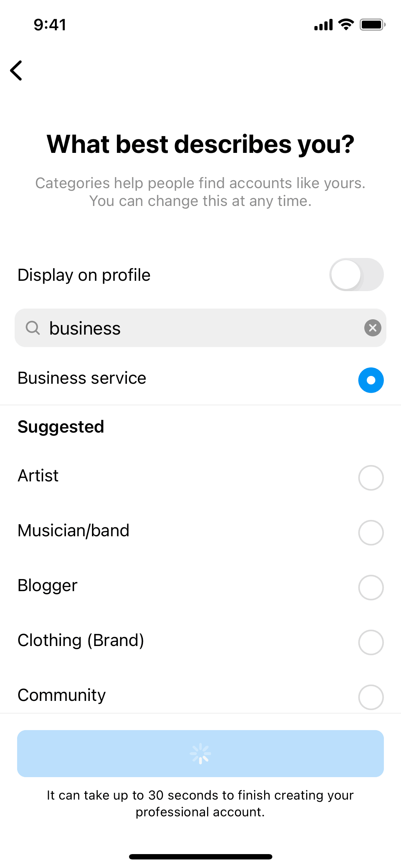
Task: Tap the Artist category label
Action: click(x=38, y=476)
